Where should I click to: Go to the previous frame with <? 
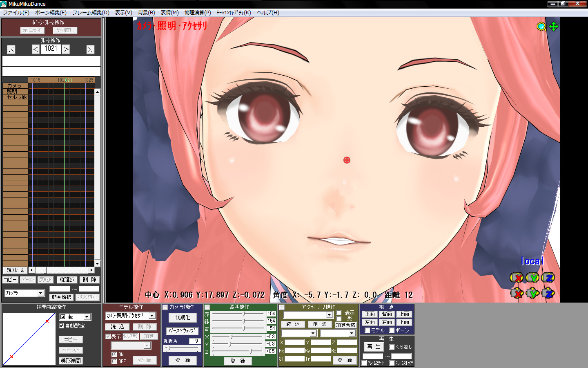tap(36, 49)
